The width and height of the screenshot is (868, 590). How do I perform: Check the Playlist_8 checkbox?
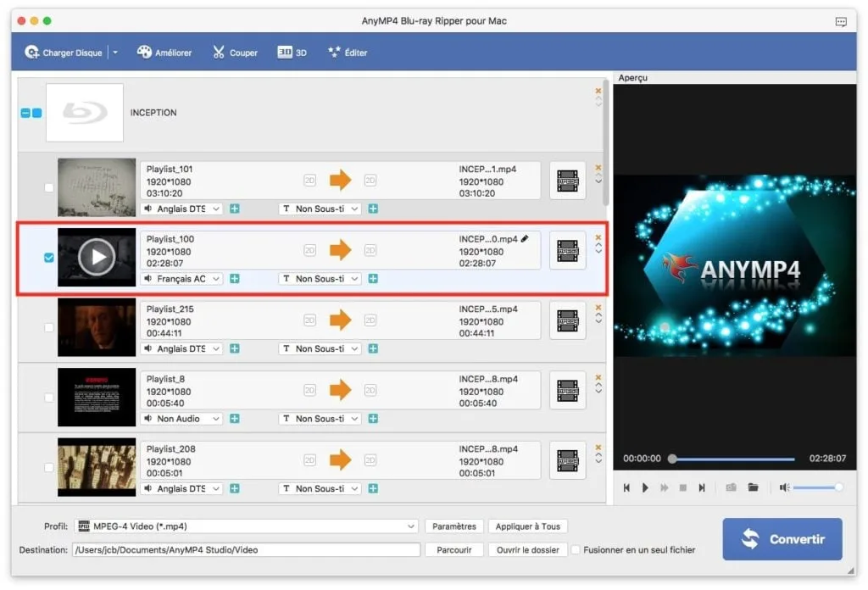tap(48, 398)
